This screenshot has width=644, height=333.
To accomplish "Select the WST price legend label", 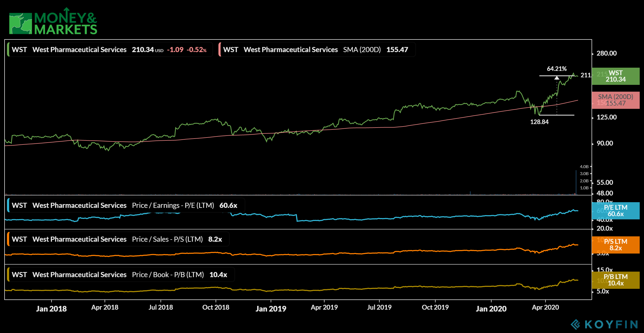I will (x=110, y=50).
